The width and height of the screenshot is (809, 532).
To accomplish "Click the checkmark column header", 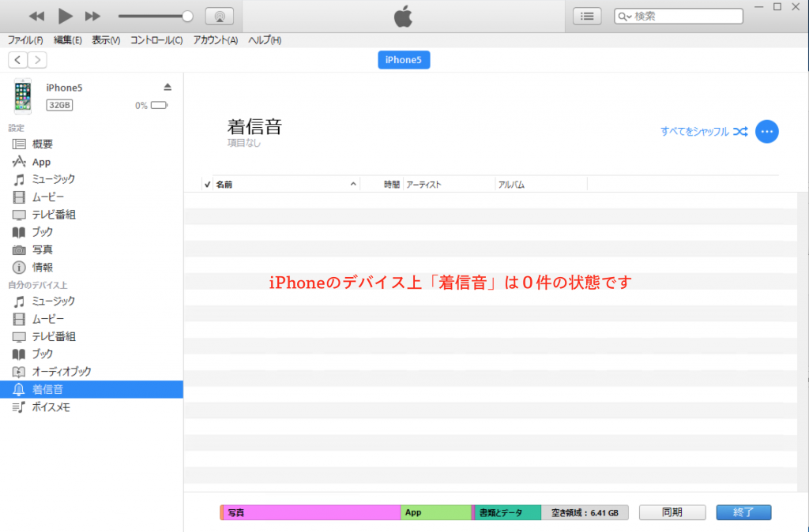I will tap(207, 185).
